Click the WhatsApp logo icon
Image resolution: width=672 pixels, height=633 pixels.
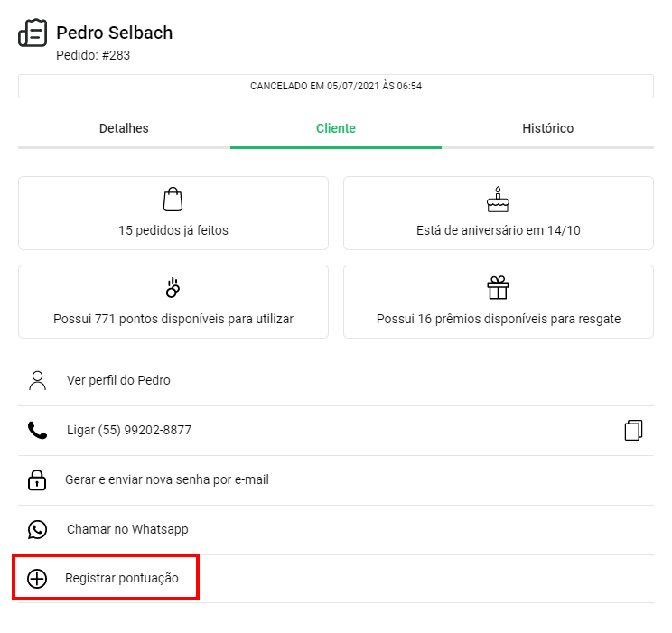click(x=37, y=530)
